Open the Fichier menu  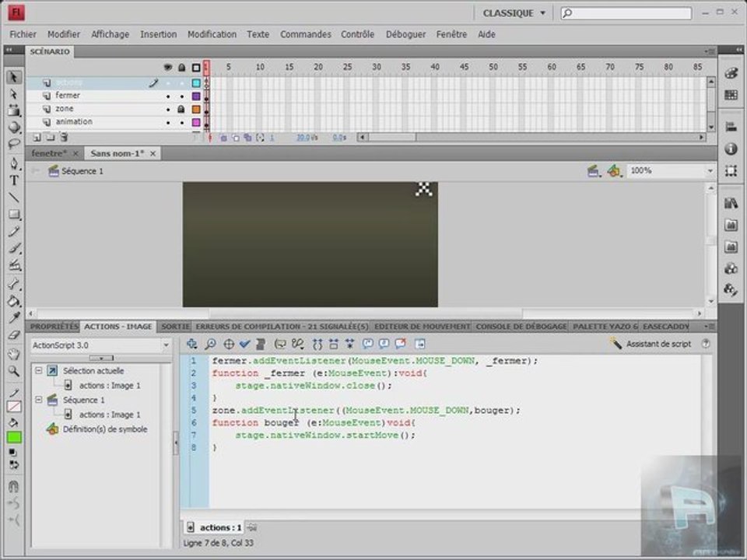23,34
